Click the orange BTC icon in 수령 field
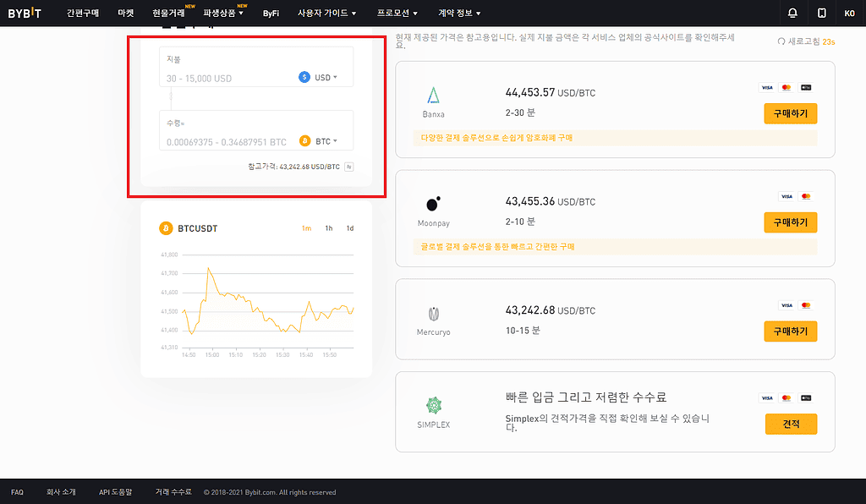The image size is (866, 504). pos(304,141)
